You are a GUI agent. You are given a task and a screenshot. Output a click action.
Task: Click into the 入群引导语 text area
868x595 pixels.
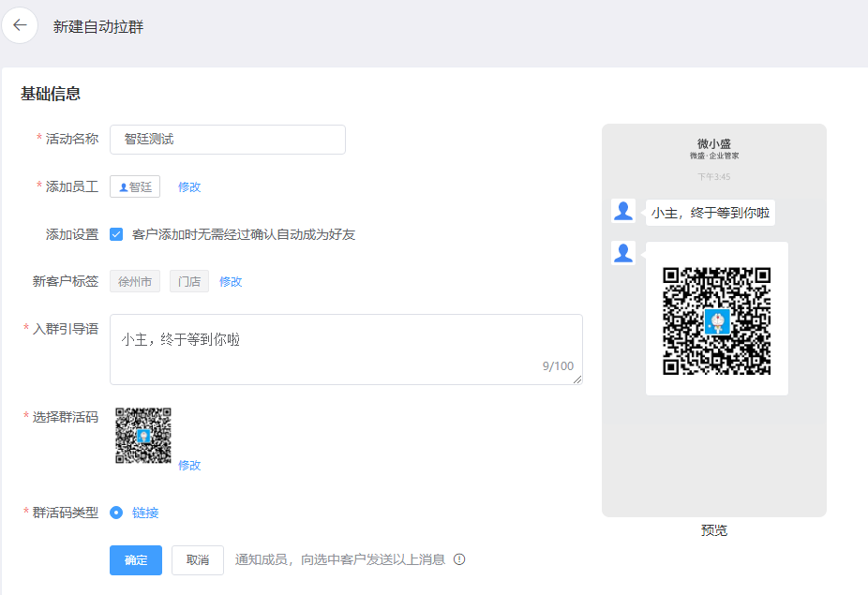(346, 350)
